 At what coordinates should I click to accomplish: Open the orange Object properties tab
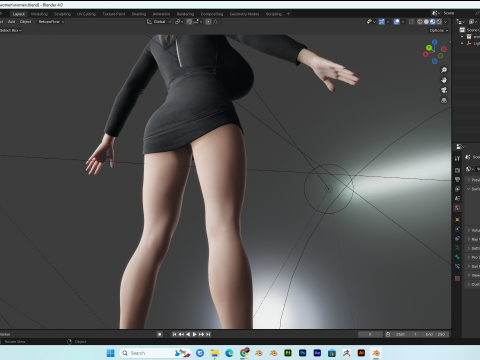coord(457,220)
